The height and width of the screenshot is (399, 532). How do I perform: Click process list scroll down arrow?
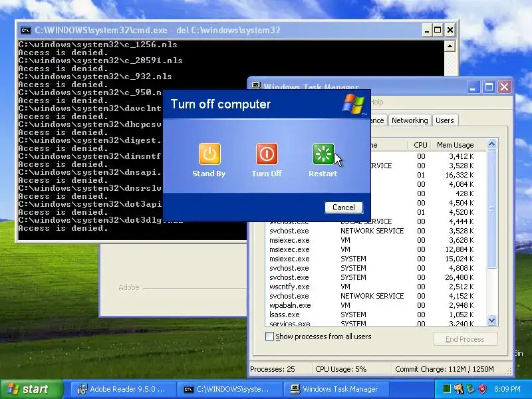(491, 320)
